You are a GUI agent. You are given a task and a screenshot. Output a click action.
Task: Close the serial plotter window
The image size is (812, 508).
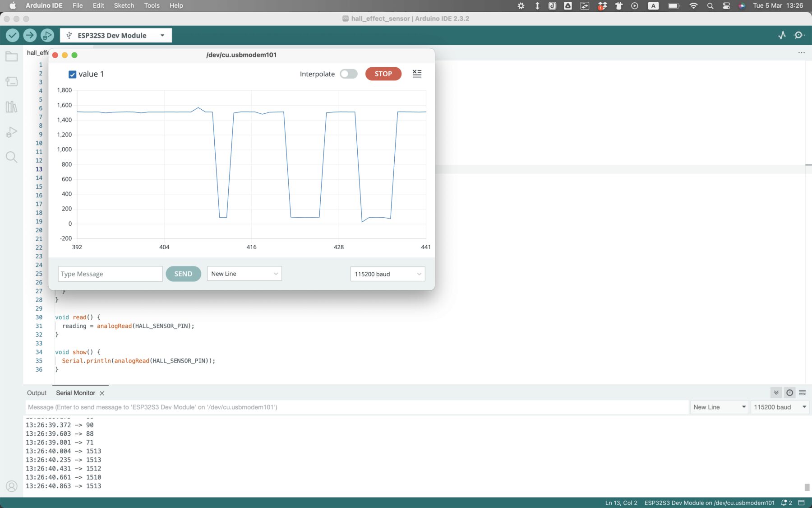55,55
